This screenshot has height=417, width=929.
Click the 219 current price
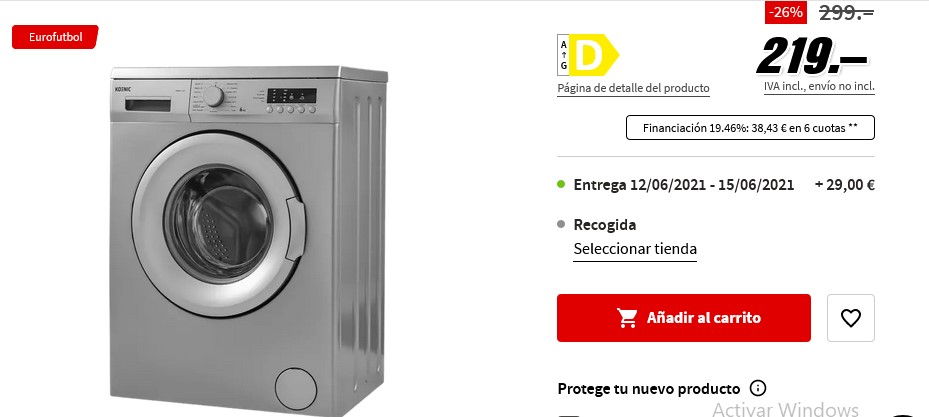[812, 56]
